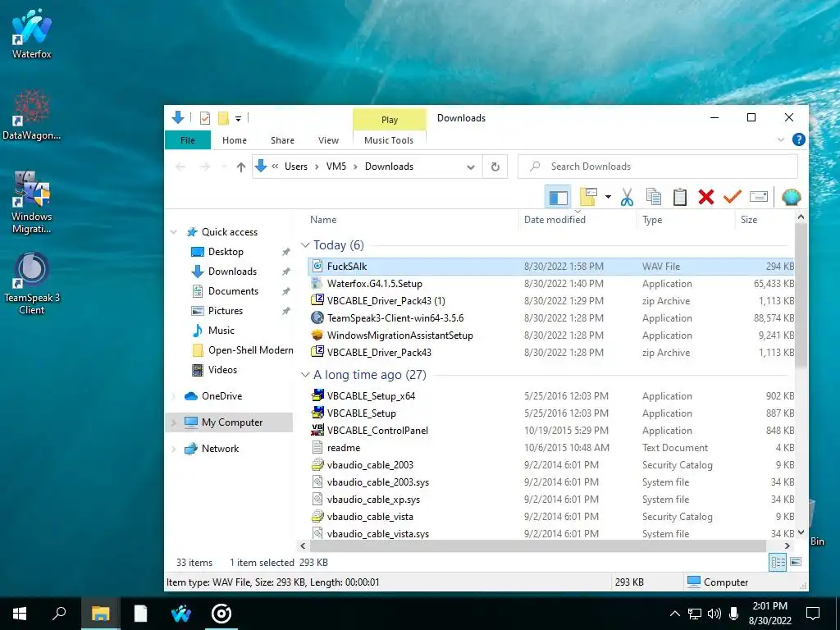
Task: Click the Properties quick access icon in title bar
Action: click(x=204, y=118)
